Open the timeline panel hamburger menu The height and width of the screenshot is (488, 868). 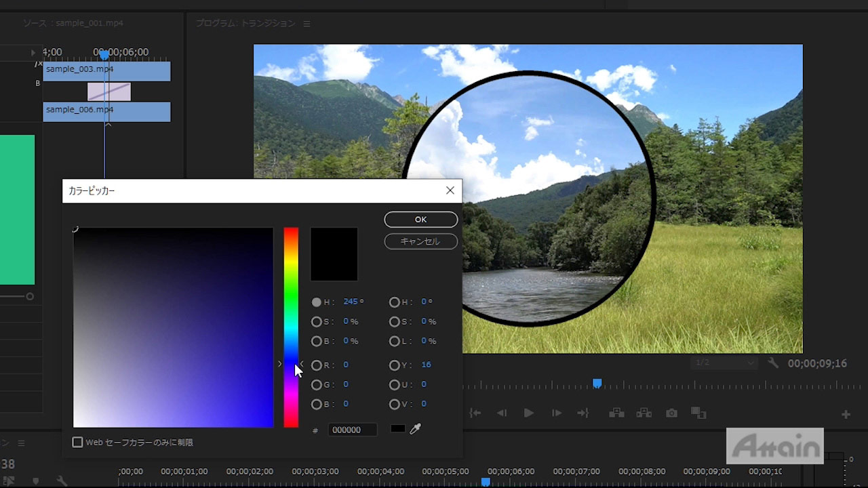[x=21, y=443]
